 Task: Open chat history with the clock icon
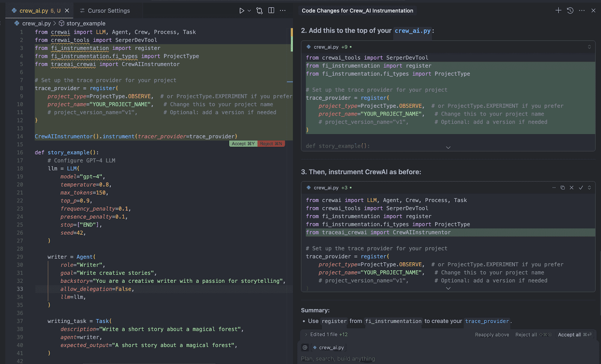570,11
